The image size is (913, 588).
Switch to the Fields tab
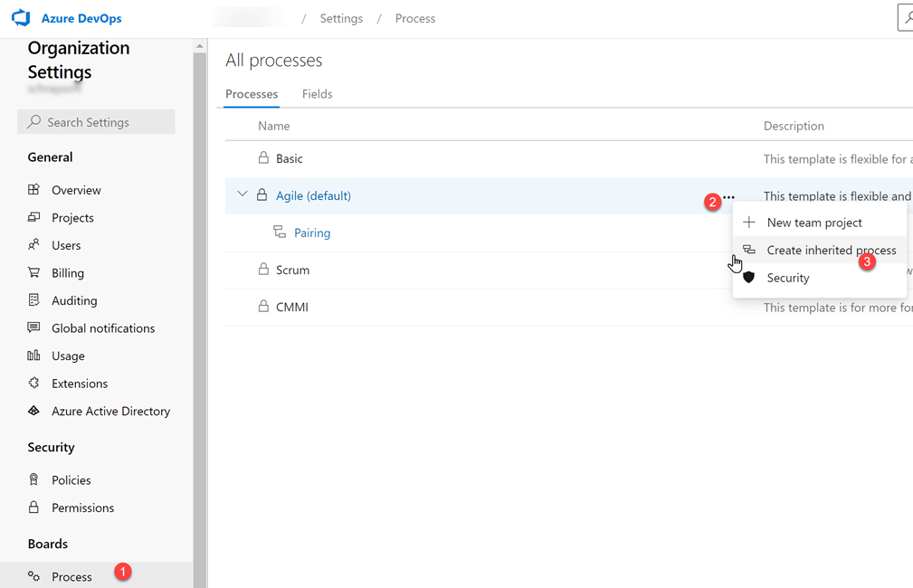point(318,94)
